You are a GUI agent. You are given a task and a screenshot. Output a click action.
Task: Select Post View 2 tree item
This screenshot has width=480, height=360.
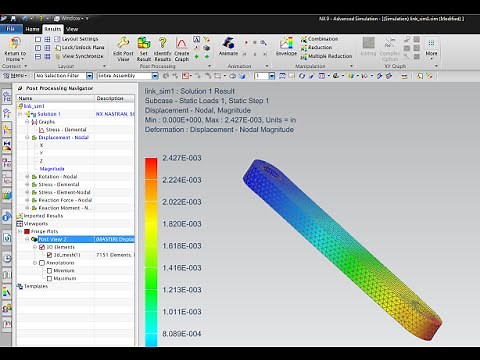[x=52, y=239]
